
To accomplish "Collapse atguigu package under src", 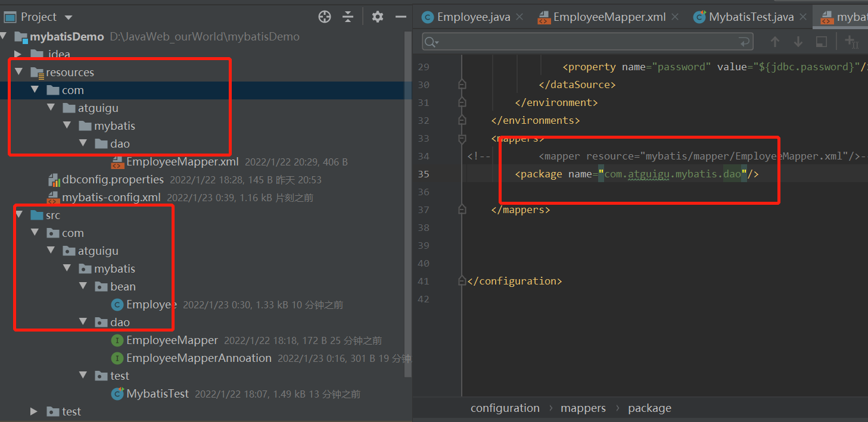I will [51, 251].
